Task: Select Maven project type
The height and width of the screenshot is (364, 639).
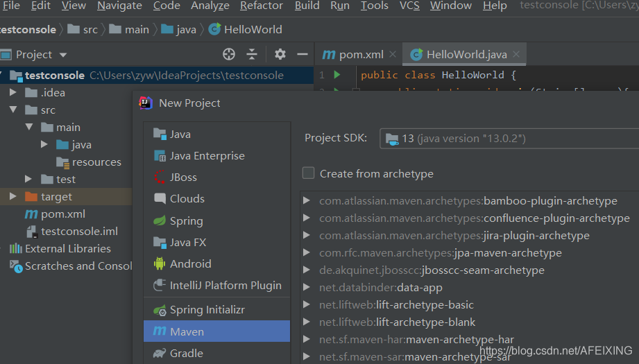Action: [x=216, y=331]
